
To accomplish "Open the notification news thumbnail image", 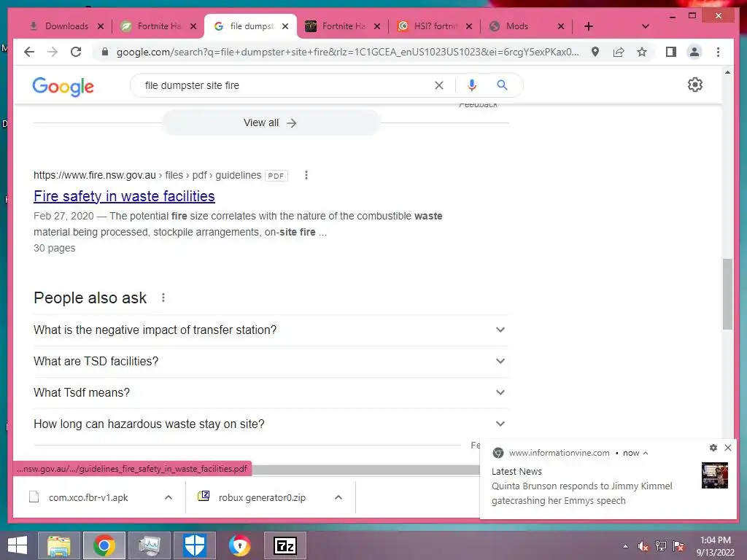I will pyautogui.click(x=715, y=475).
